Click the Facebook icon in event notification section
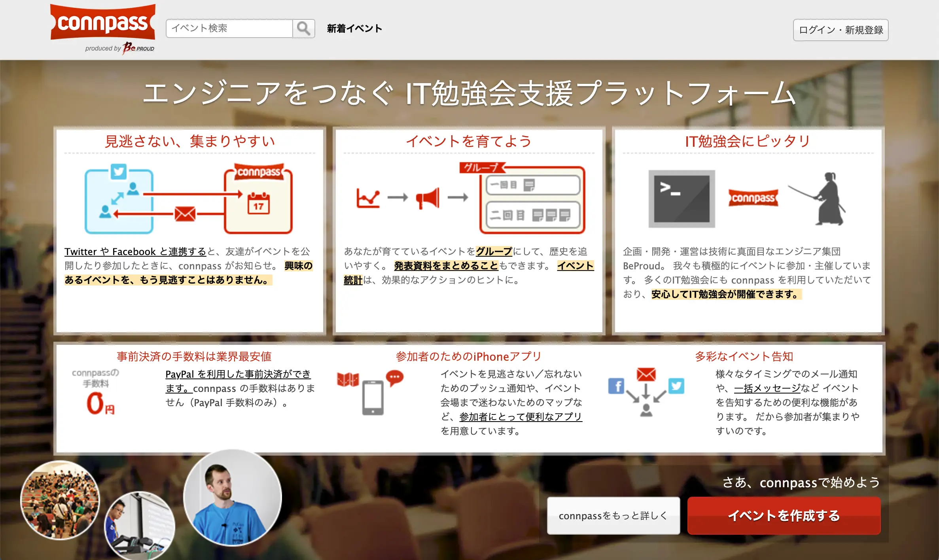Screen dimensions: 939x560 click(616, 386)
